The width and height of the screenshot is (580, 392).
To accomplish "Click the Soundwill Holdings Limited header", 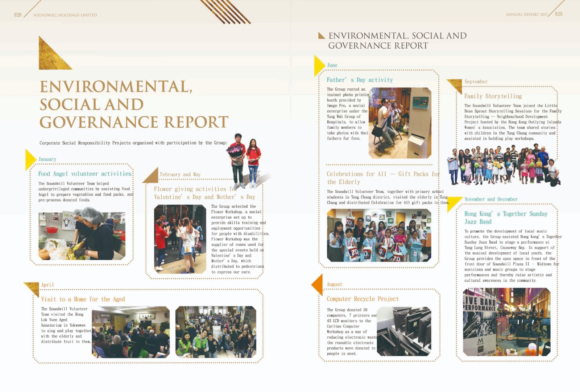I will [x=65, y=15].
